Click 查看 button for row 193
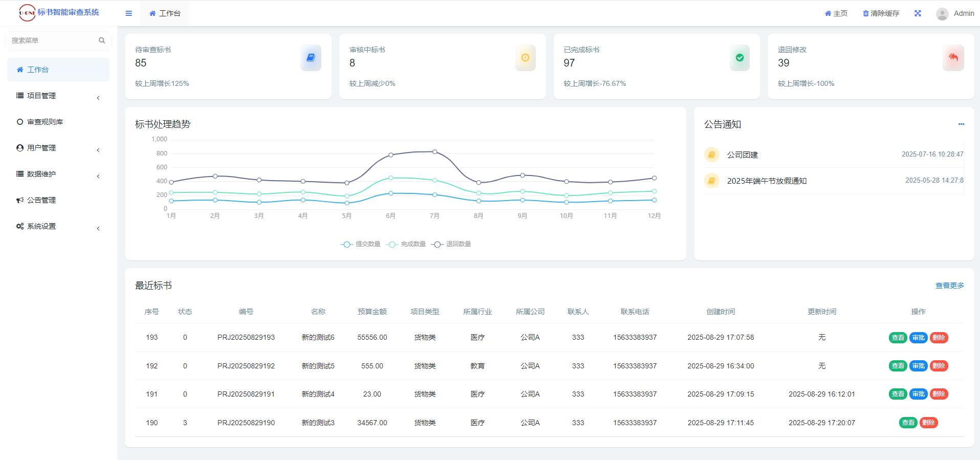 pyautogui.click(x=898, y=338)
